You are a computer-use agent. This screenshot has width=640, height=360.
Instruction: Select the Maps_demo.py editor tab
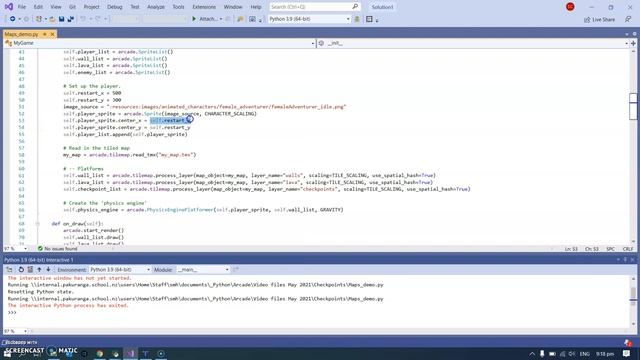[21, 34]
